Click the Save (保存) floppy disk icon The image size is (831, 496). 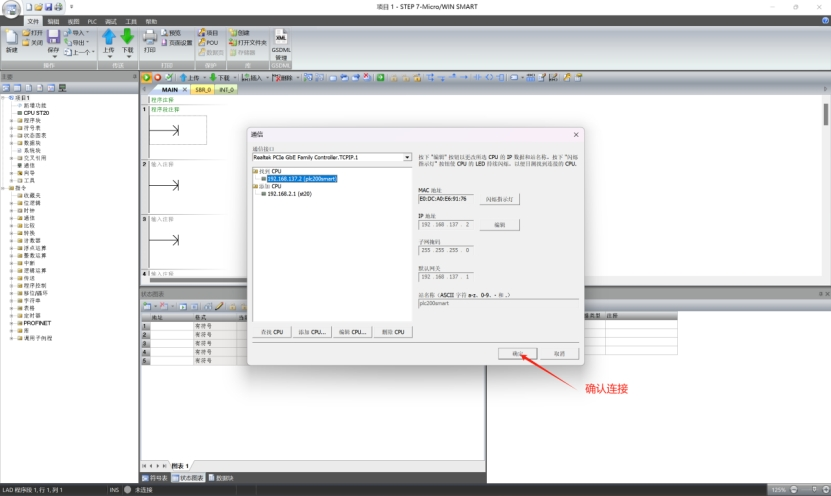(x=53, y=37)
